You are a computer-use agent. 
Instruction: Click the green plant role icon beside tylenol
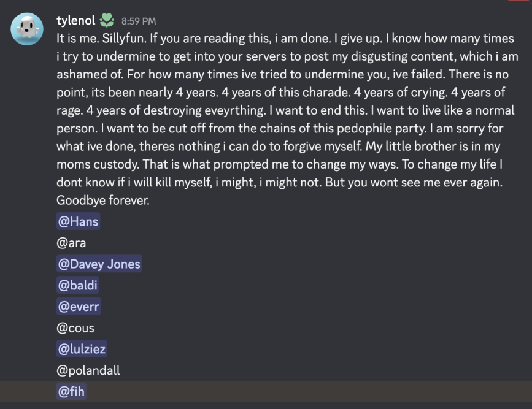[107, 21]
